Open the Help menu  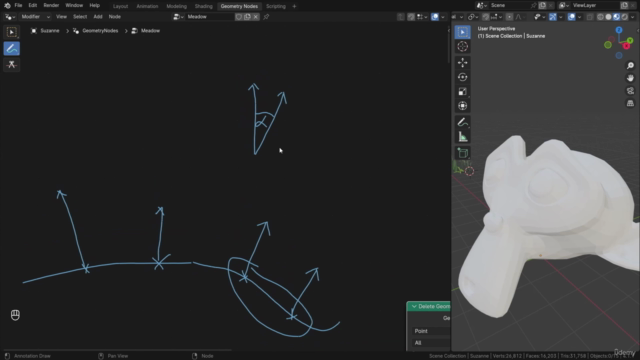[95, 6]
